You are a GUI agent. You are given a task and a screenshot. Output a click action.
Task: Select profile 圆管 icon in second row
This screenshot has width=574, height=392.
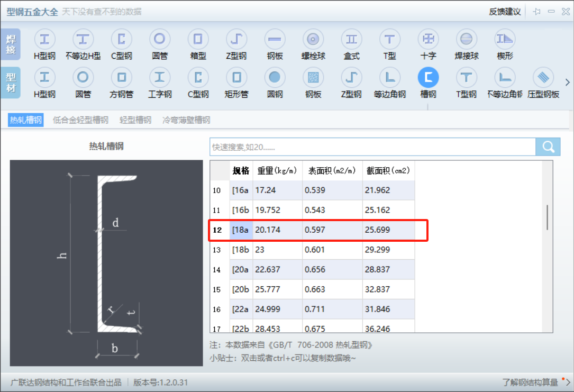pyautogui.click(x=83, y=77)
